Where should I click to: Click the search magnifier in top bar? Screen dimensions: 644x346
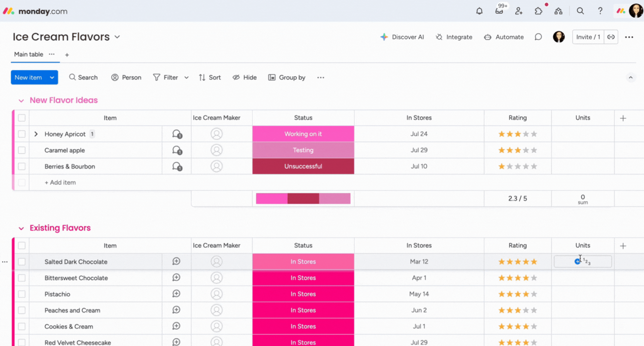pos(580,11)
